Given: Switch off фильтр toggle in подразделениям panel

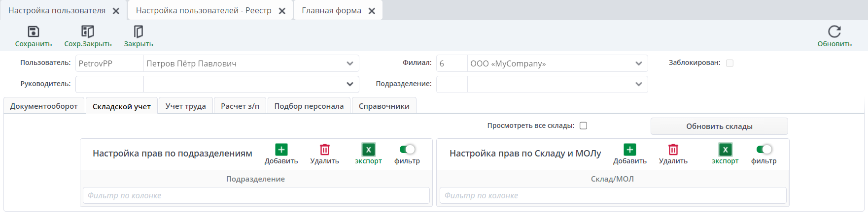Looking at the screenshot, I should [407, 149].
